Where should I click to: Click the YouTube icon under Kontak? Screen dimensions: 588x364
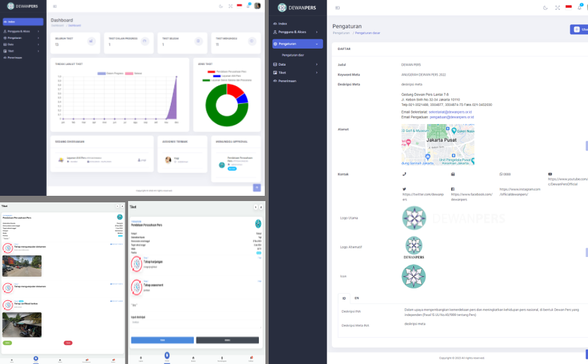(x=550, y=174)
